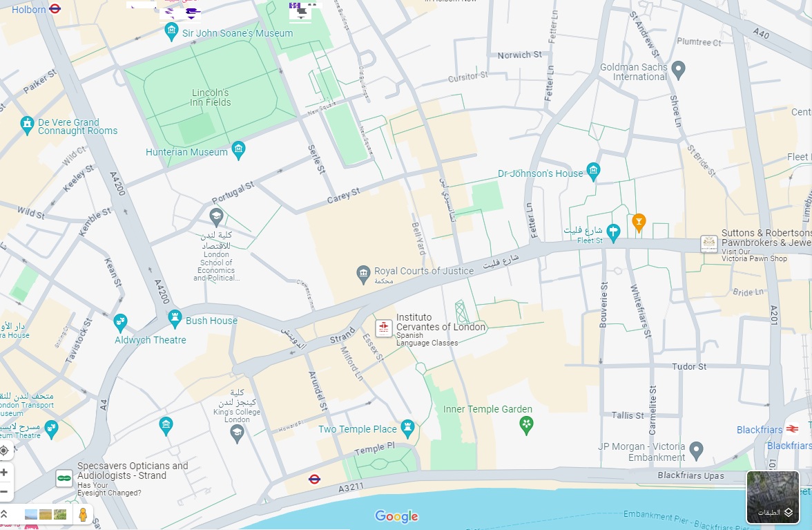Show your location with the target icon
This screenshot has height=530, width=812.
[4, 451]
